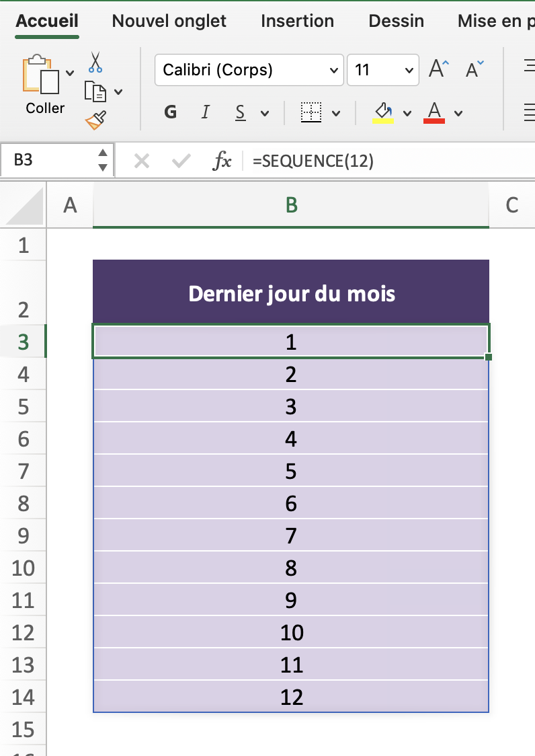The height and width of the screenshot is (756, 535).
Task: Select the cell containing 4
Action: [291, 439]
